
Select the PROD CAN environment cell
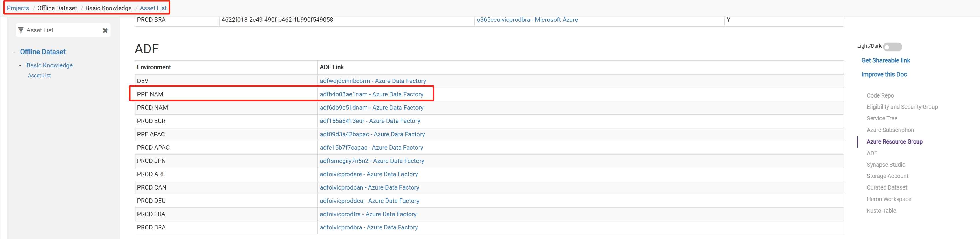coord(226,188)
